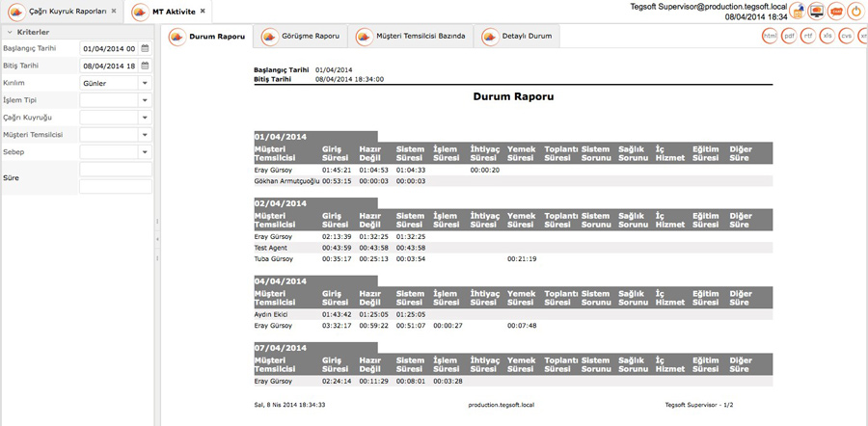Click the first Süre input field
This screenshot has height=426, width=868.
(x=116, y=170)
